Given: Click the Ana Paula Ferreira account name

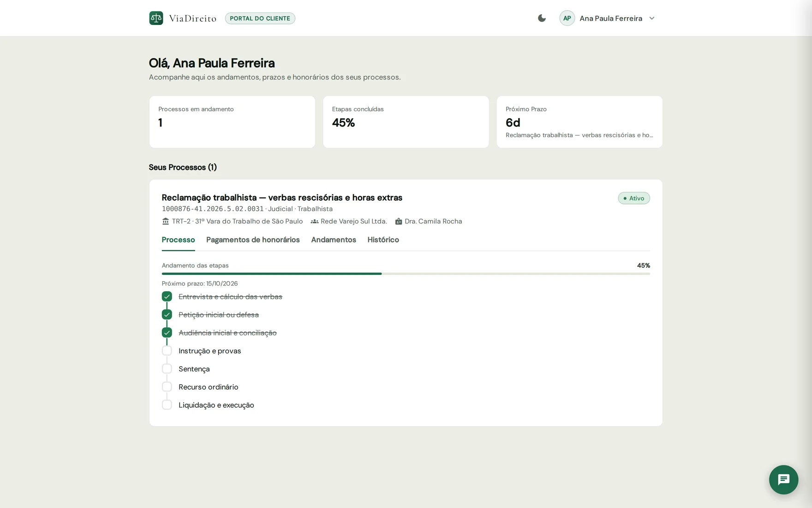Looking at the screenshot, I should point(611,18).
